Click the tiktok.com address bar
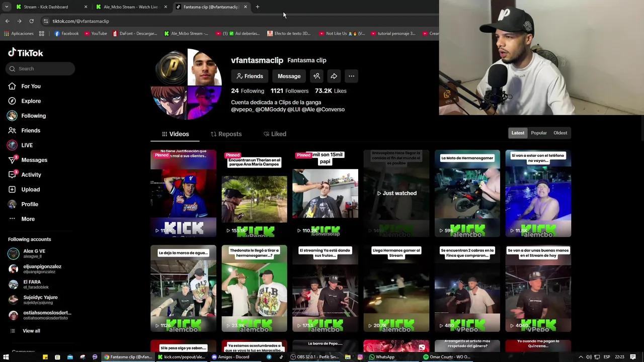The height and width of the screenshot is (362, 644). click(x=236, y=21)
